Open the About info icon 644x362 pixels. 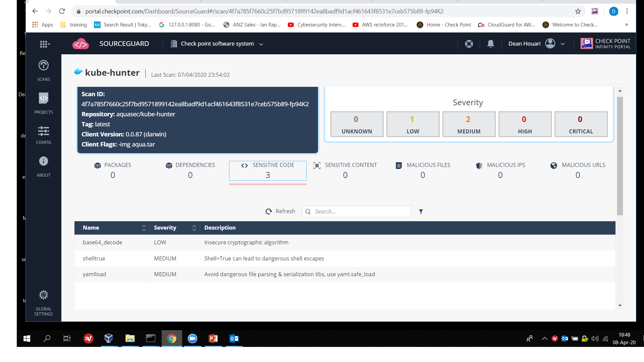44,161
